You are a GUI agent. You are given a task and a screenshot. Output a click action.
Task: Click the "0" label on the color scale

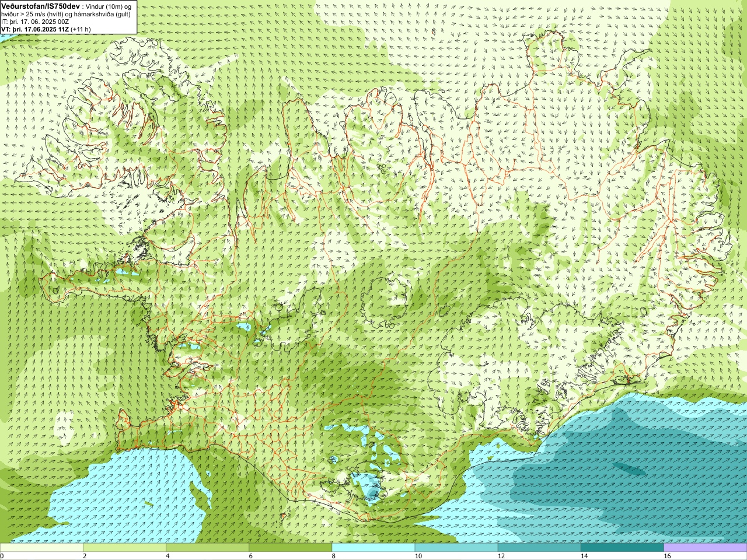(2, 556)
